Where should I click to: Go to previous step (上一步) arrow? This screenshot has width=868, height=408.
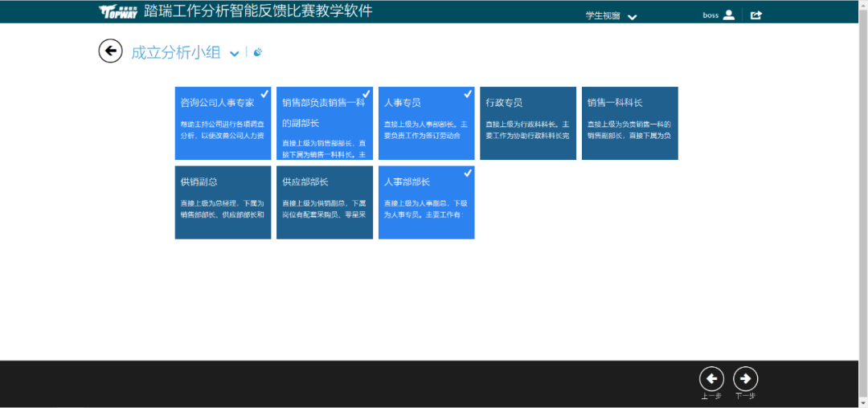coord(711,379)
